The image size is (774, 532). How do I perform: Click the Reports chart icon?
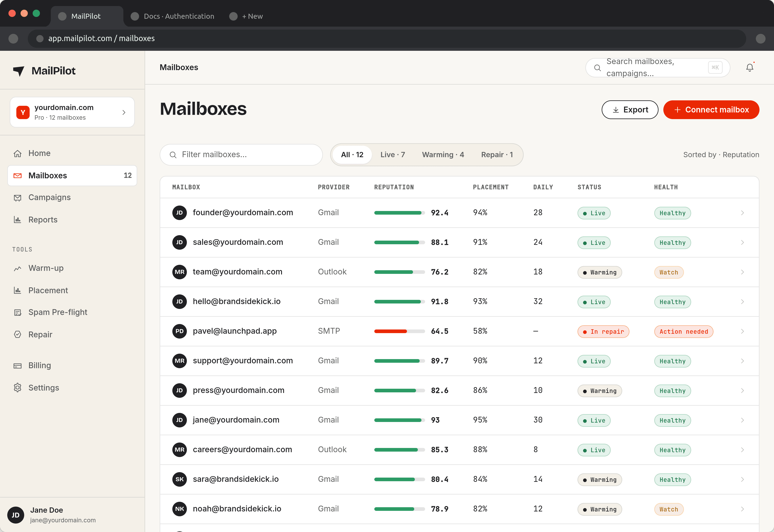[18, 220]
